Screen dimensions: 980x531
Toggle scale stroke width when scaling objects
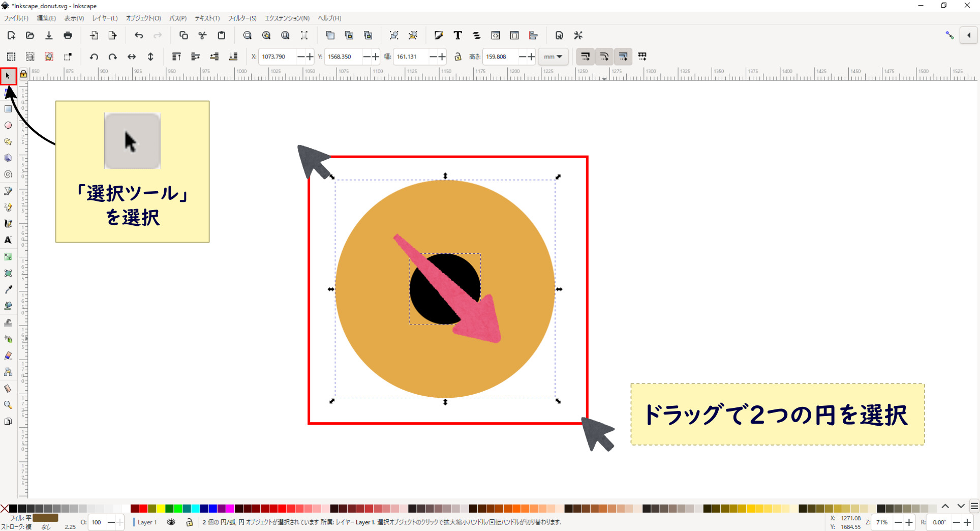click(x=585, y=56)
